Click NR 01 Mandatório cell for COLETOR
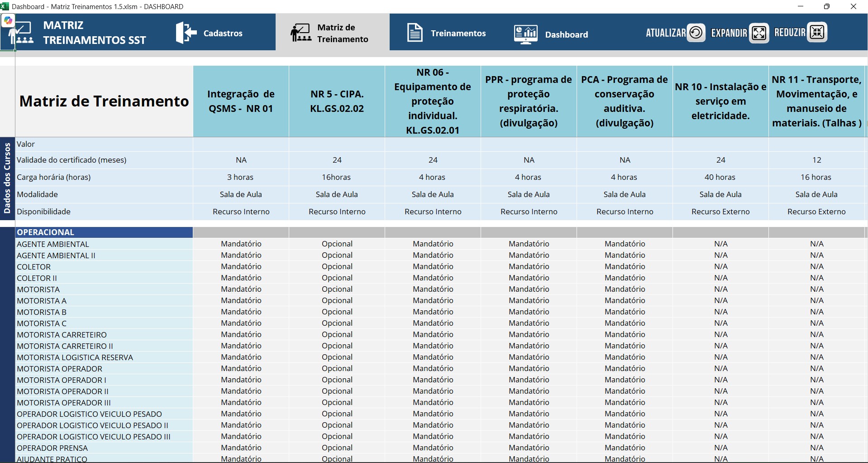This screenshot has height=463, width=868. [x=241, y=266]
